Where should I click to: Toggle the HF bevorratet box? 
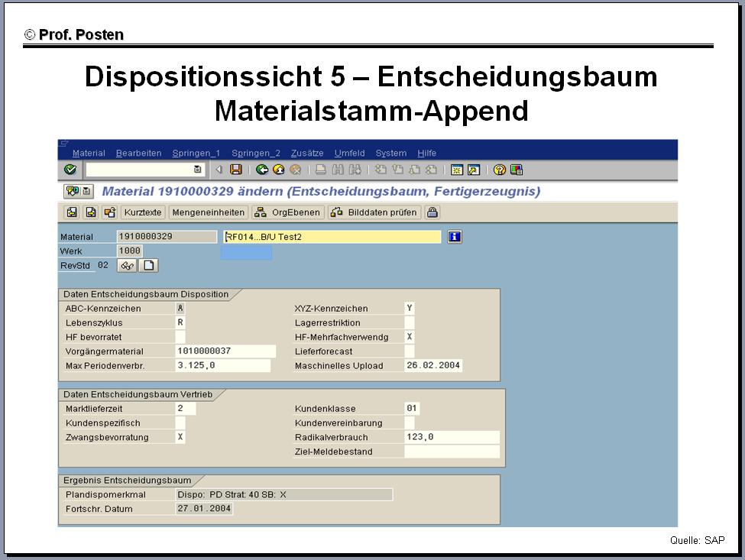180,337
